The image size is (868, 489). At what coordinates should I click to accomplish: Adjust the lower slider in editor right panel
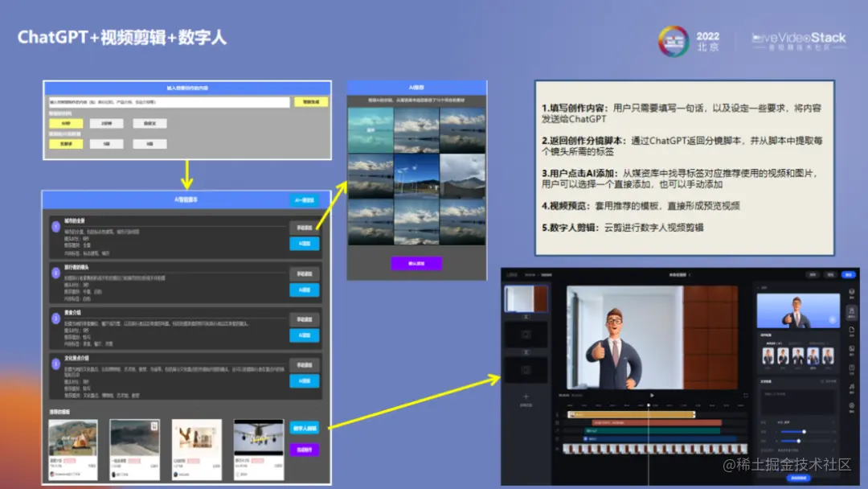click(798, 441)
